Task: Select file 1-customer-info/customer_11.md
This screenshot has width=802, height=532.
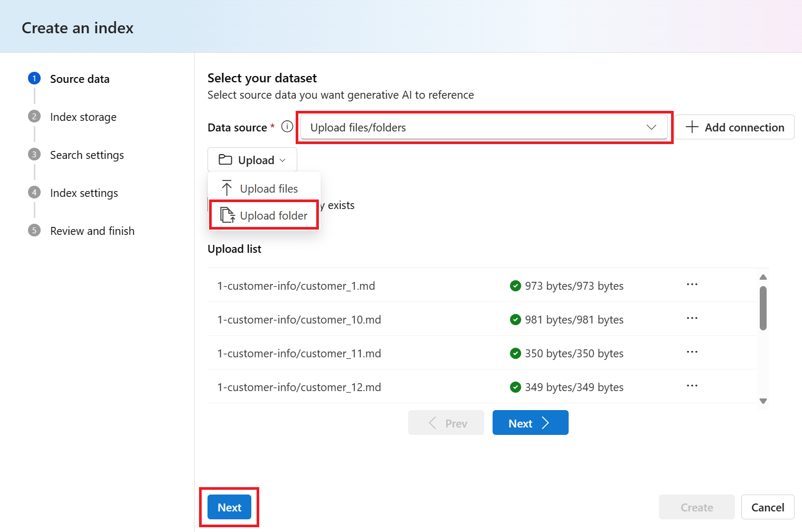Action: coord(299,354)
